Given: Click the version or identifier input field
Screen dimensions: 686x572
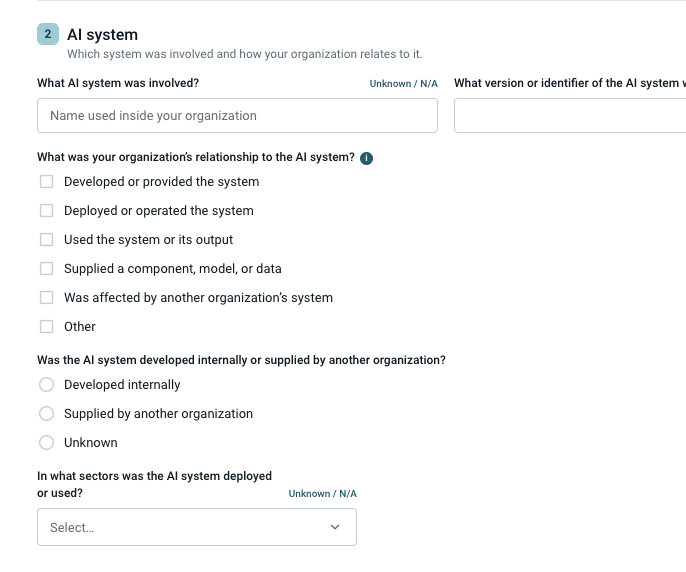Looking at the screenshot, I should point(570,116).
